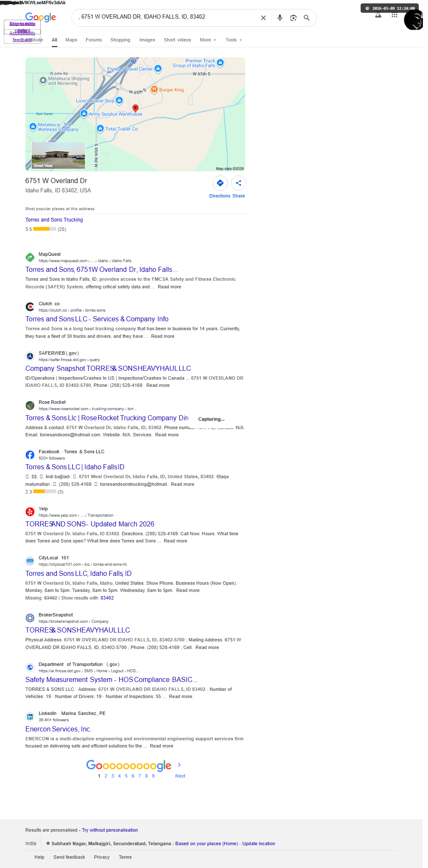428x868 pixels.
Task: Click in the search input field
Action: click(167, 17)
